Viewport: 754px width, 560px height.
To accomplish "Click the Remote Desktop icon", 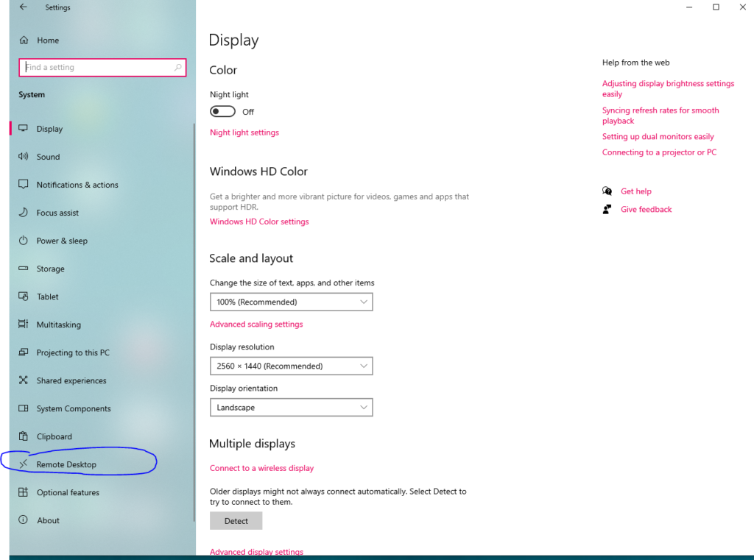I will coord(23,464).
